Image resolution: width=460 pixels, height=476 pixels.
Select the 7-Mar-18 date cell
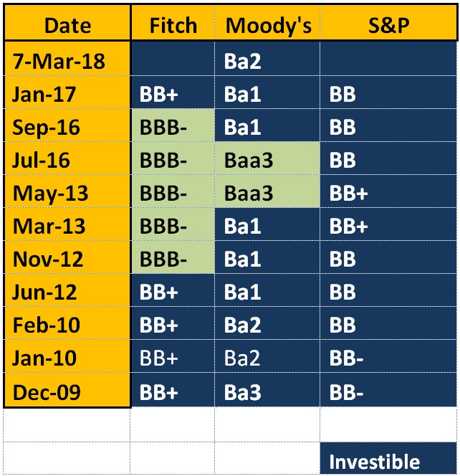point(67,59)
